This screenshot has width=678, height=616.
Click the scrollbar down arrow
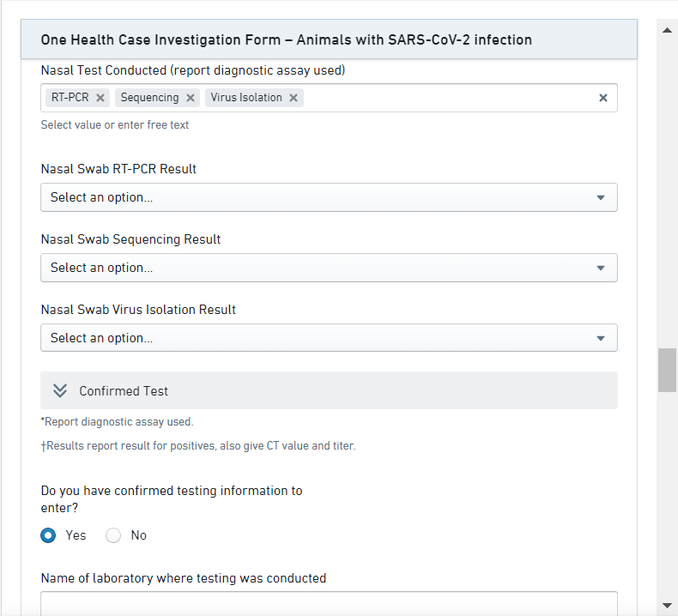tap(667, 605)
